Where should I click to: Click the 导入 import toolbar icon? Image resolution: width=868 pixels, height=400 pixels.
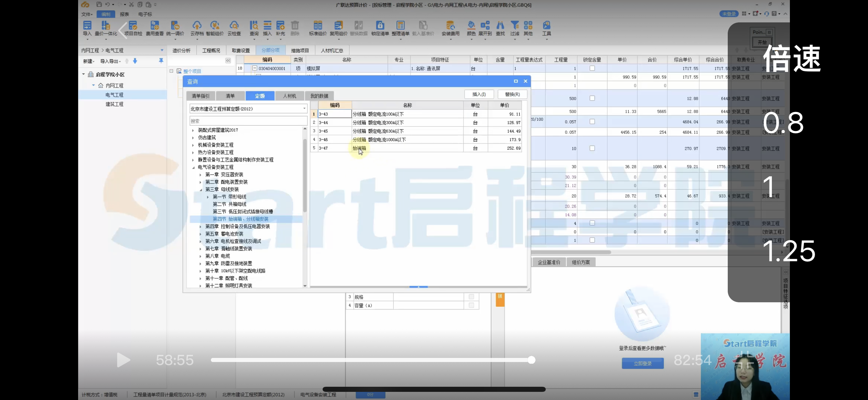(87, 28)
